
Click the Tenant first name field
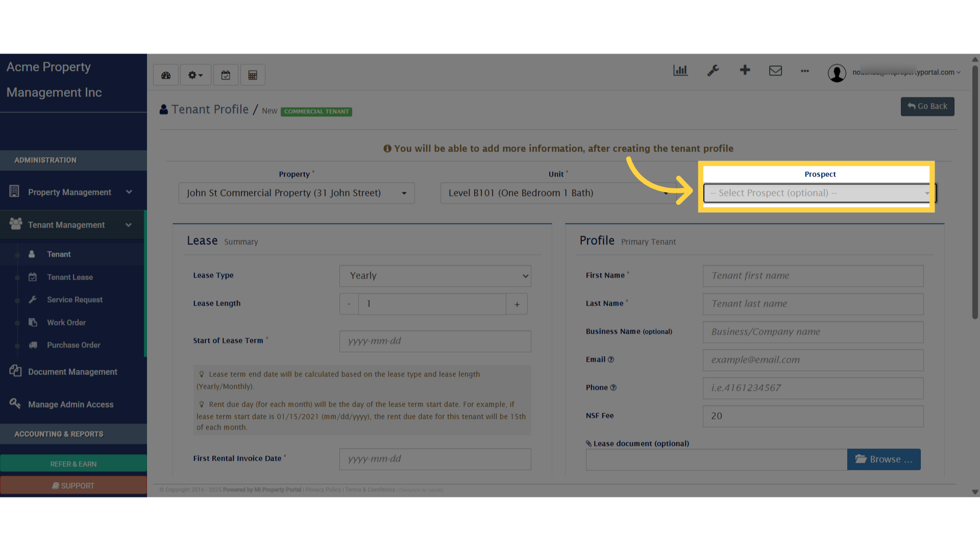tap(813, 276)
